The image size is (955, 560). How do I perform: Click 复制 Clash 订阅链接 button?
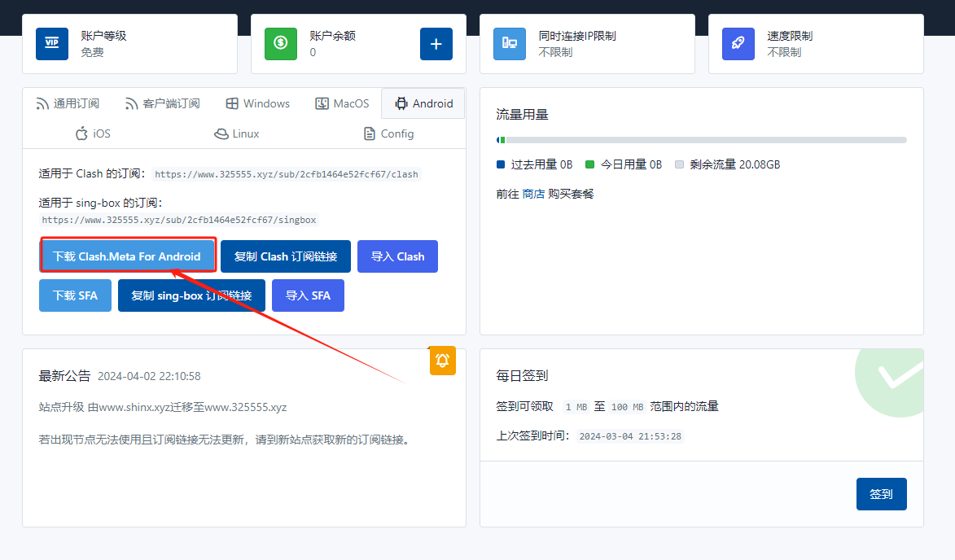coord(286,256)
